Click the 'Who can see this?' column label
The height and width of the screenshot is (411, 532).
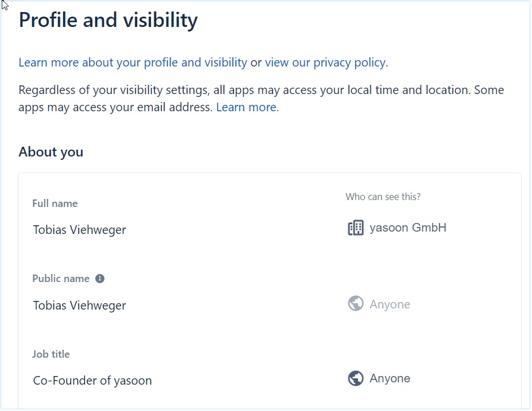click(x=383, y=197)
